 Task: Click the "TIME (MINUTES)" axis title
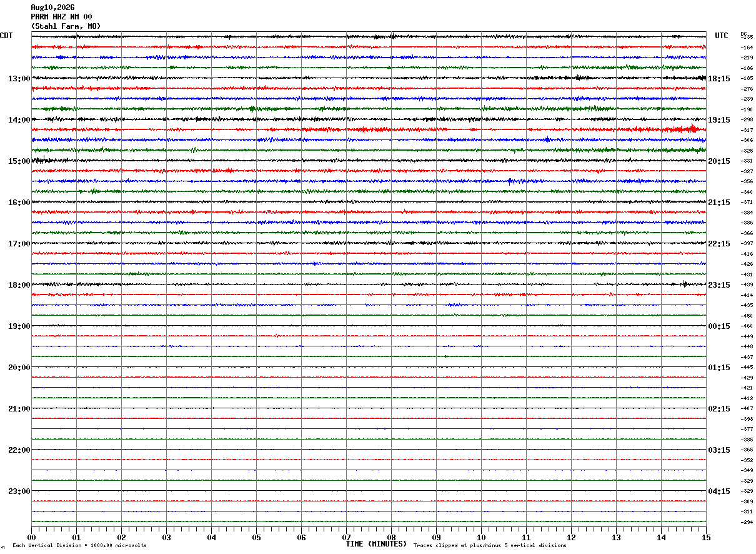click(376, 544)
